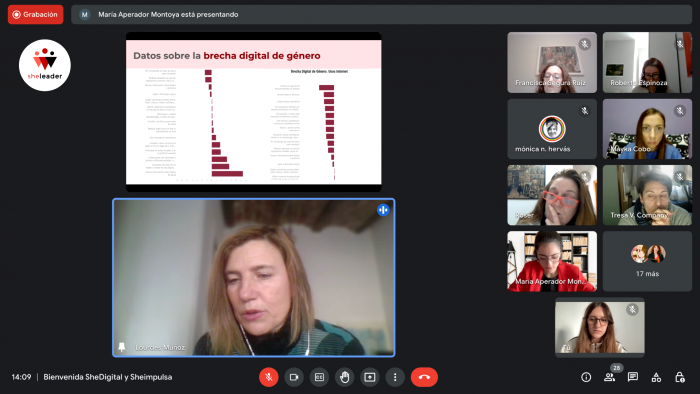Leave the call with red hang-up button
The image size is (700, 394).
(x=424, y=377)
